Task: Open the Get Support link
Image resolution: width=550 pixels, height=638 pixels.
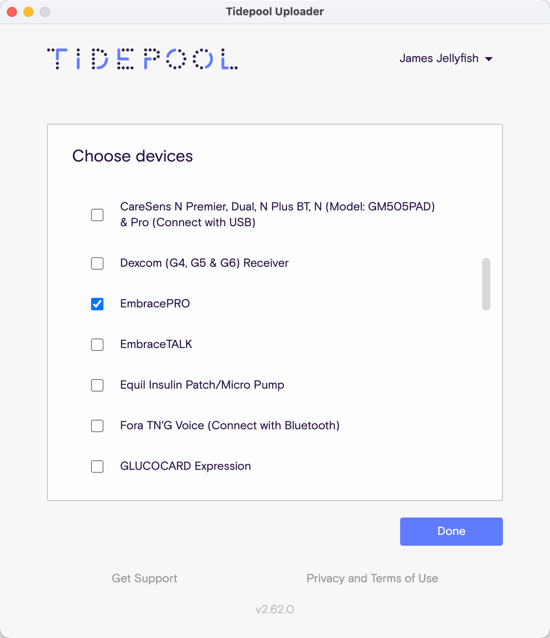Action: click(144, 578)
